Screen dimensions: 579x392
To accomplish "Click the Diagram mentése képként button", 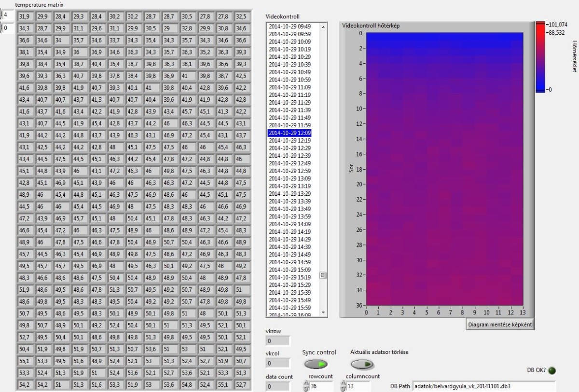I will pos(500,324).
